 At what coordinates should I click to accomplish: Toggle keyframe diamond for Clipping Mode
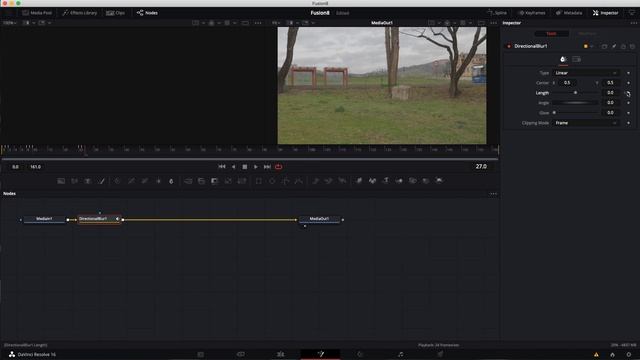tap(628, 123)
